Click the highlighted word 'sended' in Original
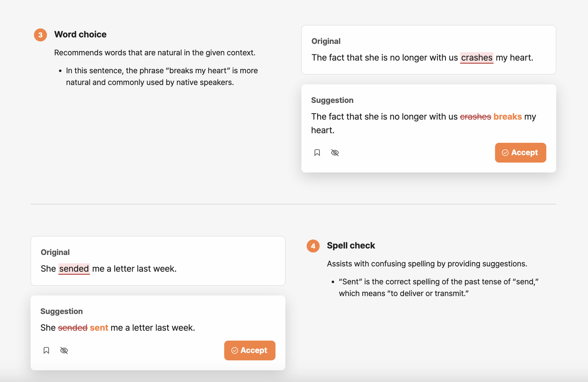This screenshot has height=382, width=588. pos(74,269)
